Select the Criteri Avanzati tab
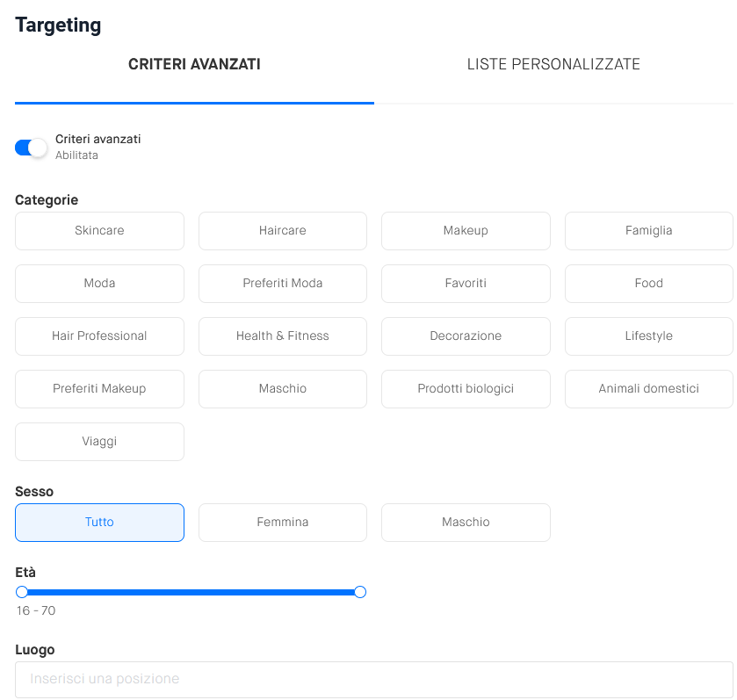Viewport: 737px width, 700px height. click(194, 65)
